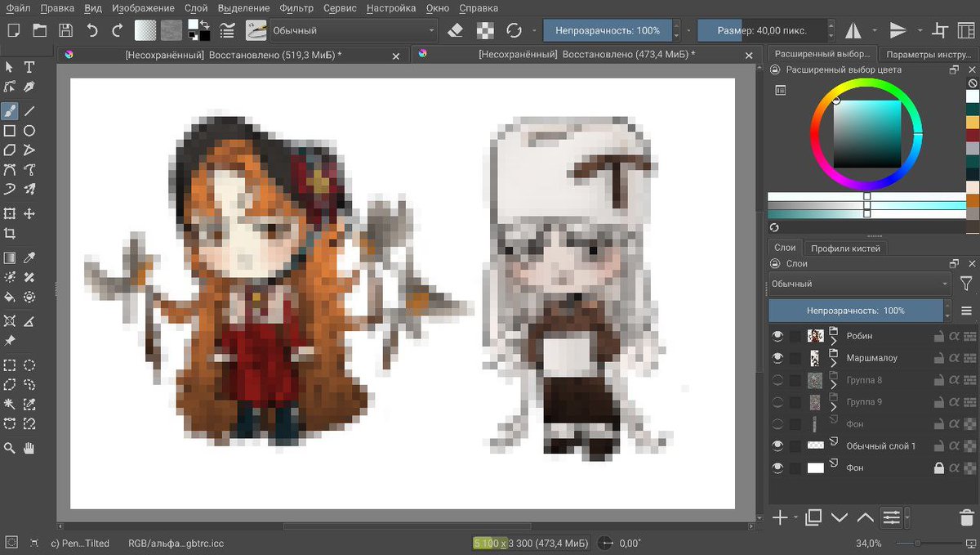This screenshot has width=980, height=555.
Task: Open the Настройка menu
Action: [x=391, y=8]
